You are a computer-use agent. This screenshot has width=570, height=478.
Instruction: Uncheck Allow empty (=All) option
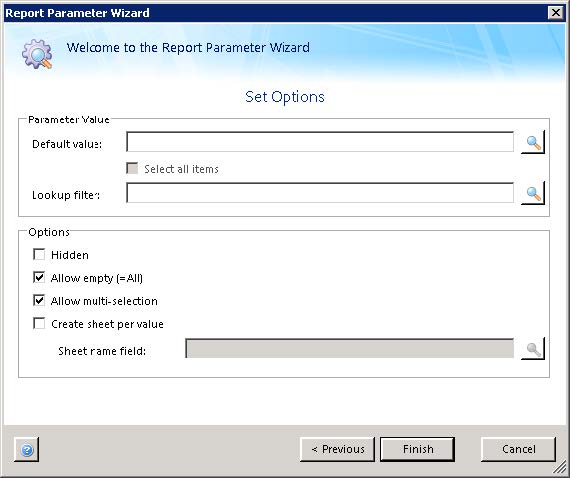(39, 277)
